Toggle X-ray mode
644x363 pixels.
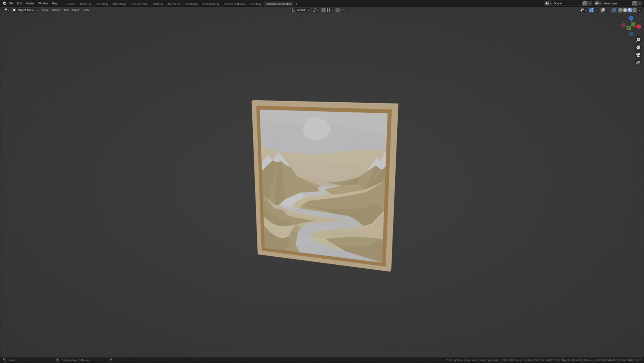(614, 10)
